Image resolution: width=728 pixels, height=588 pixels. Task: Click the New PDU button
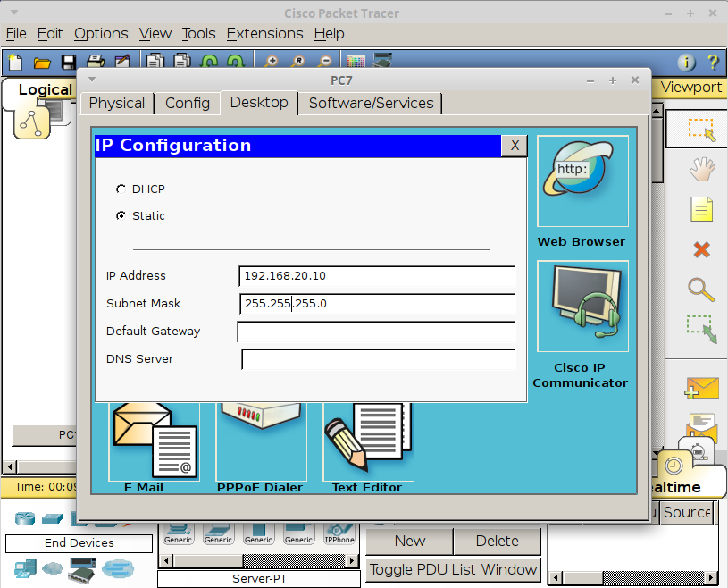pos(409,542)
